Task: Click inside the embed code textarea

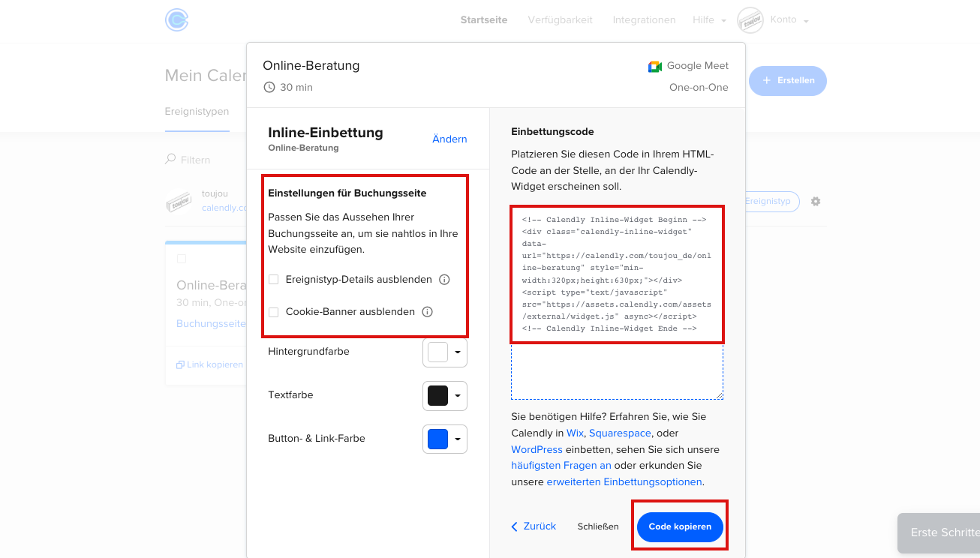Action: click(617, 303)
